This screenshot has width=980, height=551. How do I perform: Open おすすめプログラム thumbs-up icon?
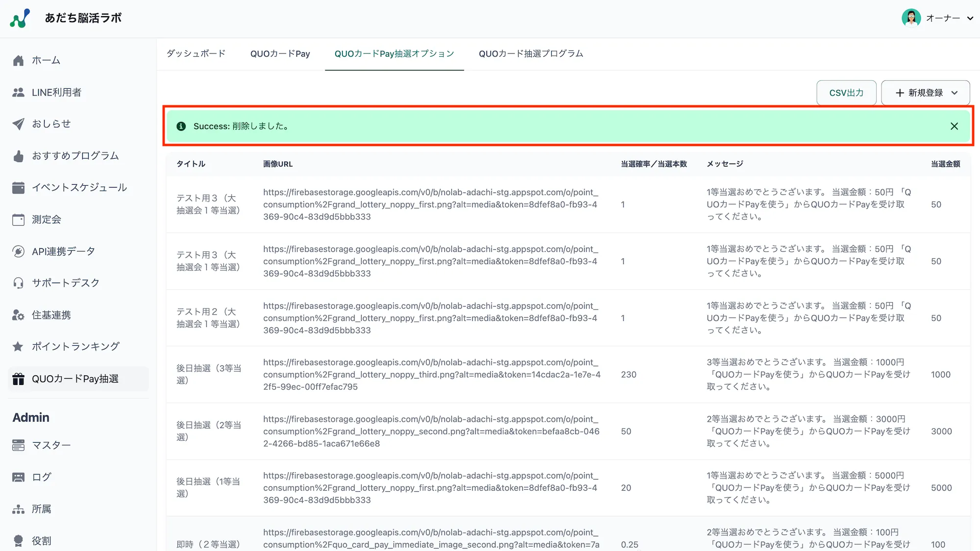(x=18, y=156)
